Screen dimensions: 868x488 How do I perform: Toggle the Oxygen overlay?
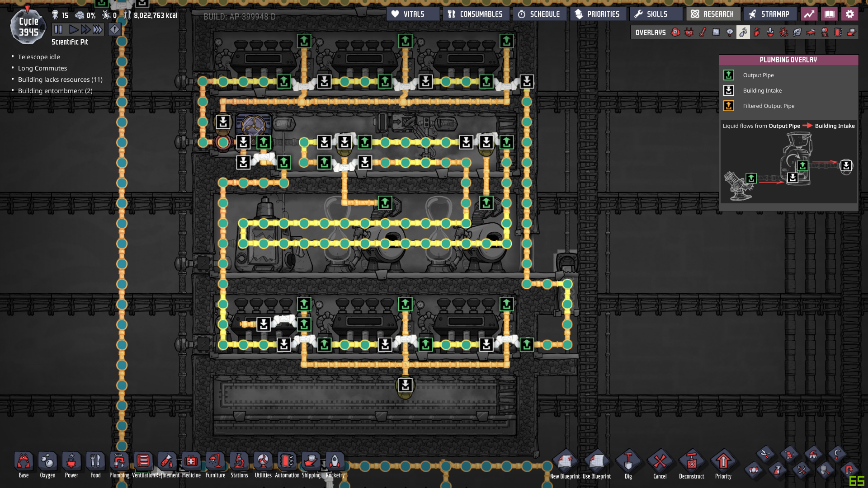pyautogui.click(x=675, y=32)
